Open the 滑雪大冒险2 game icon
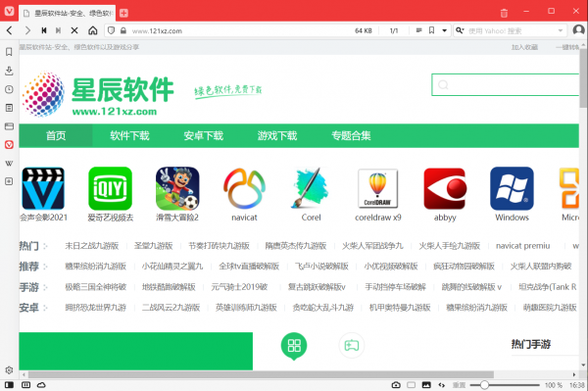 click(x=177, y=188)
